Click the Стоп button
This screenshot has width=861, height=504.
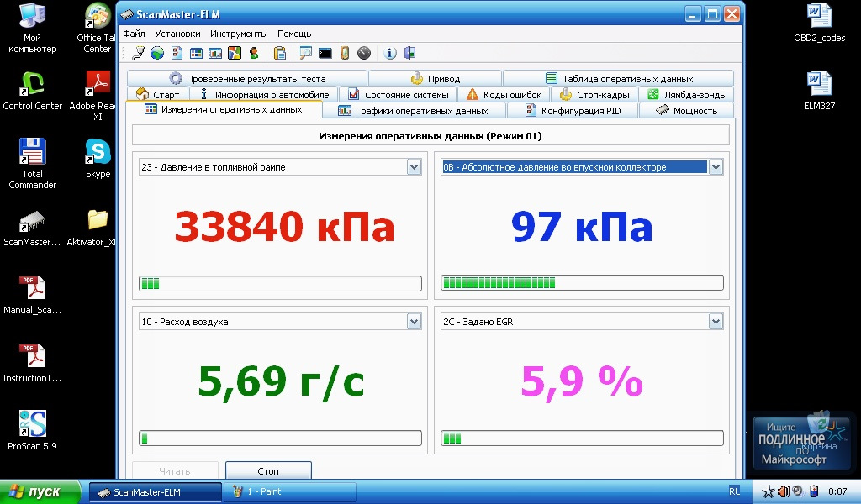point(268,470)
